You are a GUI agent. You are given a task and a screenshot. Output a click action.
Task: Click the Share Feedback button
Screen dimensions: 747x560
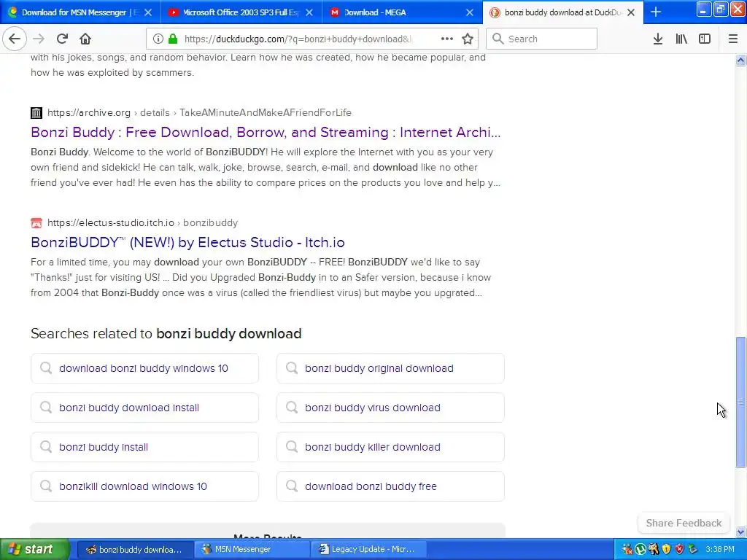(x=684, y=523)
